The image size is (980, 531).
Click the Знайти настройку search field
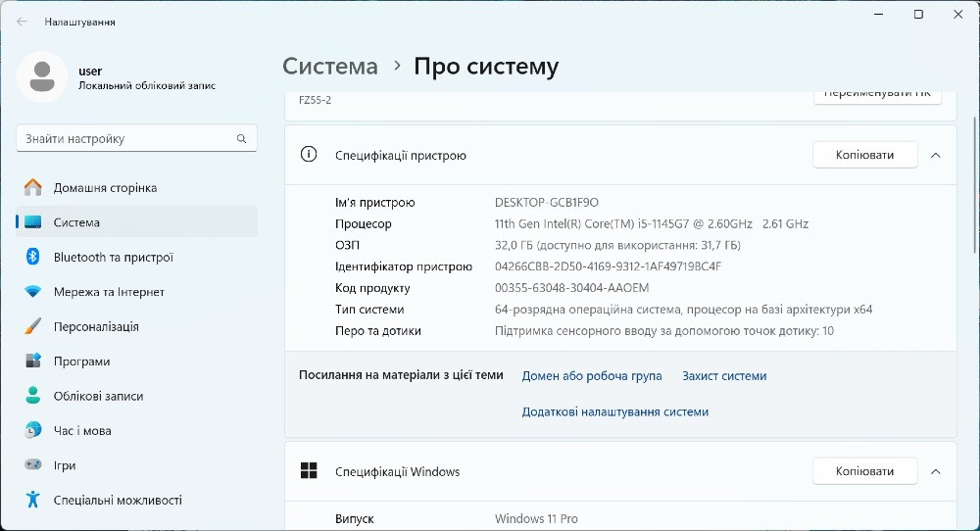(127, 139)
